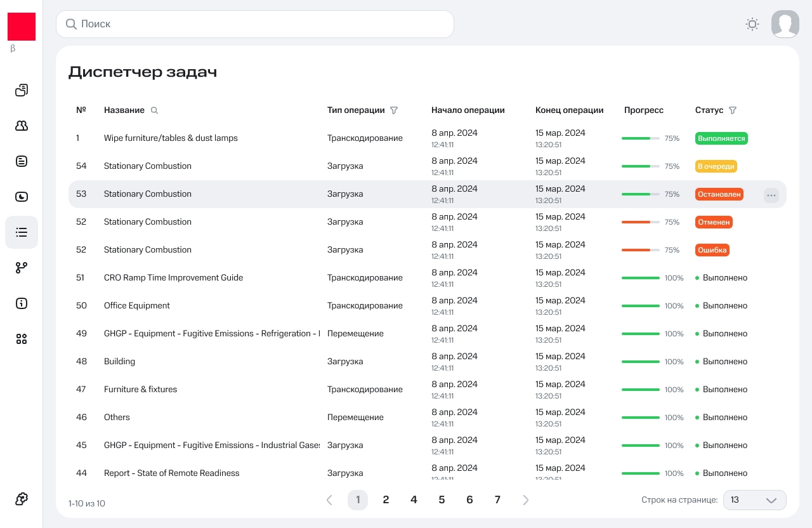This screenshot has height=528, width=812.
Task: Open the documents section in the sidebar
Action: pyautogui.click(x=22, y=161)
